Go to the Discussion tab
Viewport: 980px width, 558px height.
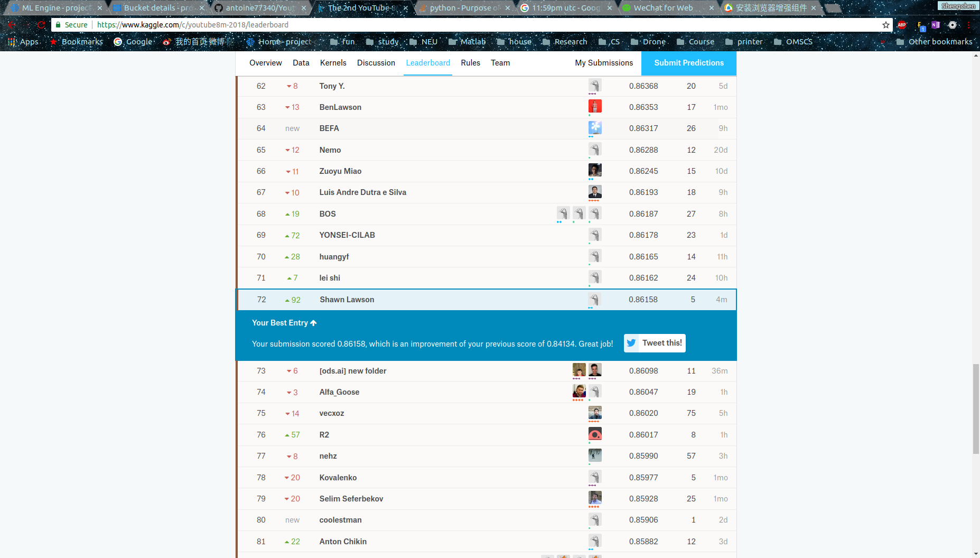point(376,63)
